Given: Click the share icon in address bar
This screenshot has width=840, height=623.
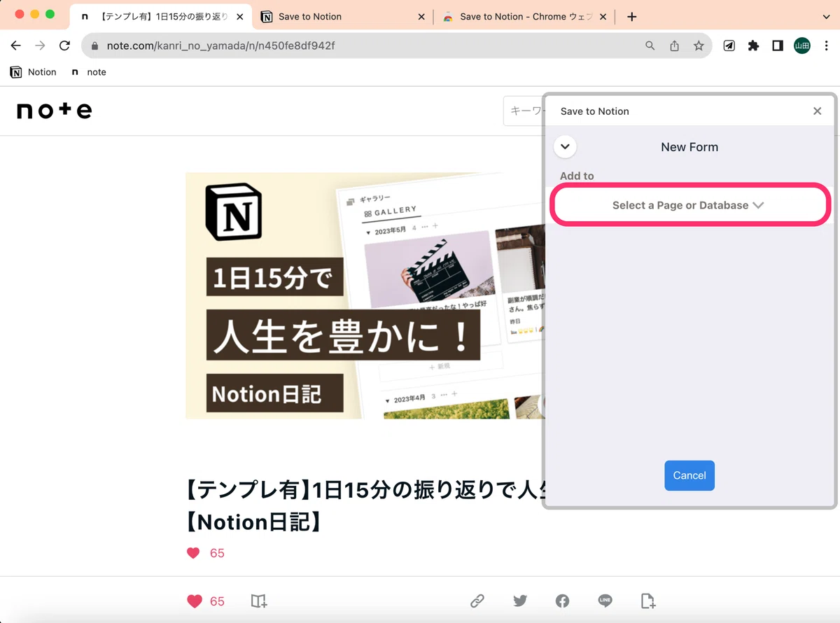Looking at the screenshot, I should coord(674,45).
